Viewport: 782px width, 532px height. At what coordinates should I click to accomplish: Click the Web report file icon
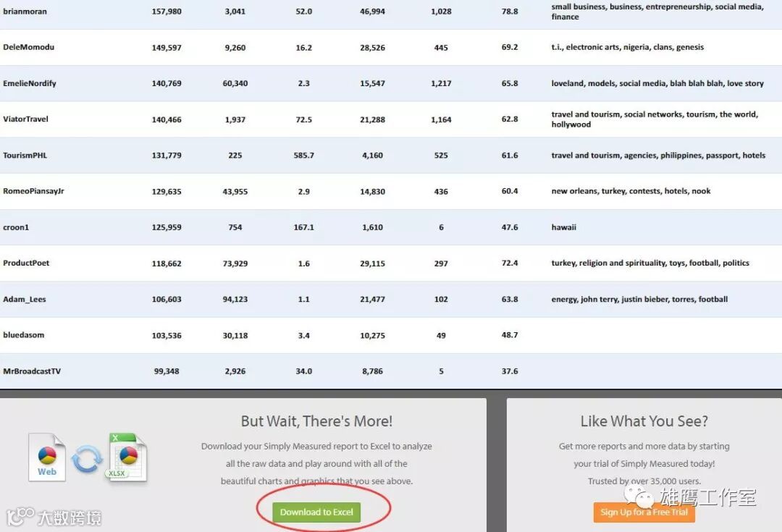(47, 457)
